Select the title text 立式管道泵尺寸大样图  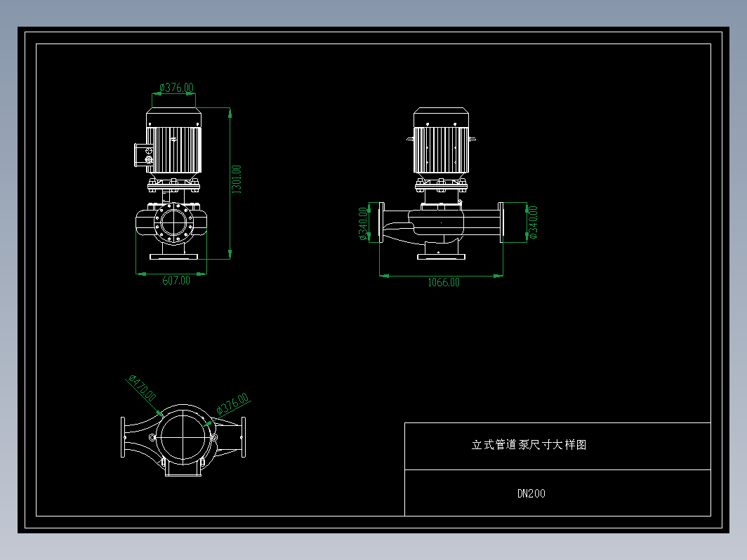[x=529, y=445]
